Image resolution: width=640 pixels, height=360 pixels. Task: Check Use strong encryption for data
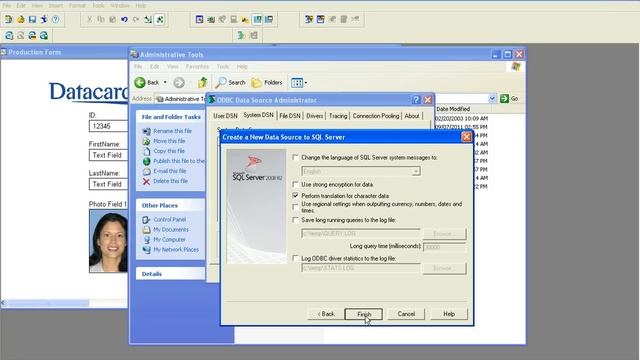pyautogui.click(x=295, y=184)
